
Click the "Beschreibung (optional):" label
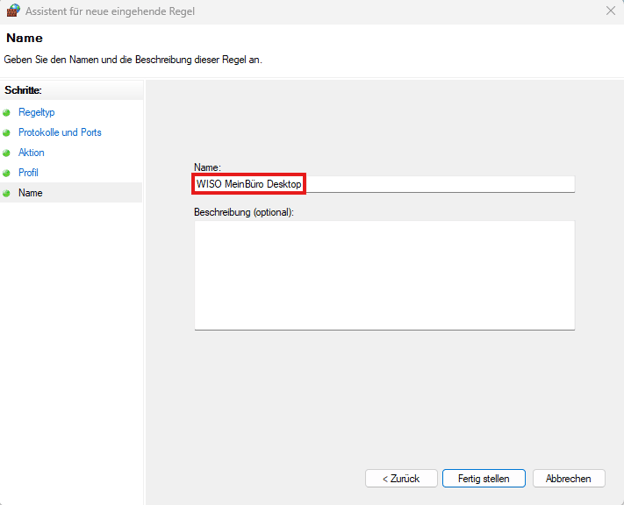244,212
